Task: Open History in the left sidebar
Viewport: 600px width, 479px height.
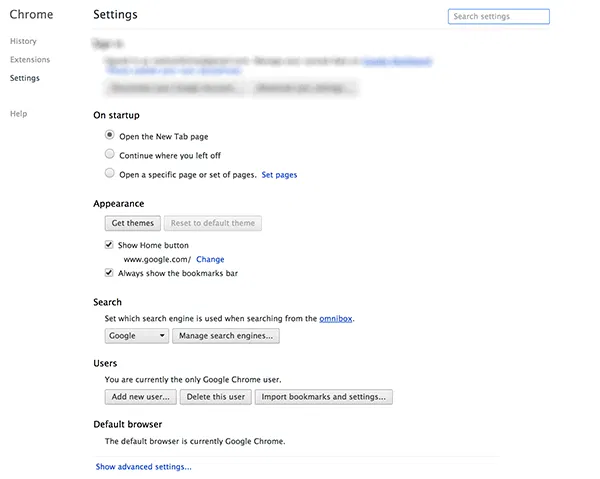Action: 23,42
